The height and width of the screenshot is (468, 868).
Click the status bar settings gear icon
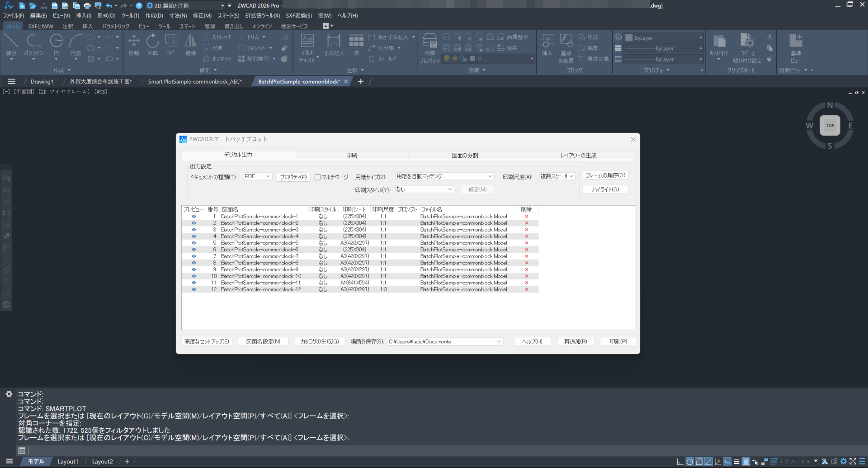(843, 461)
